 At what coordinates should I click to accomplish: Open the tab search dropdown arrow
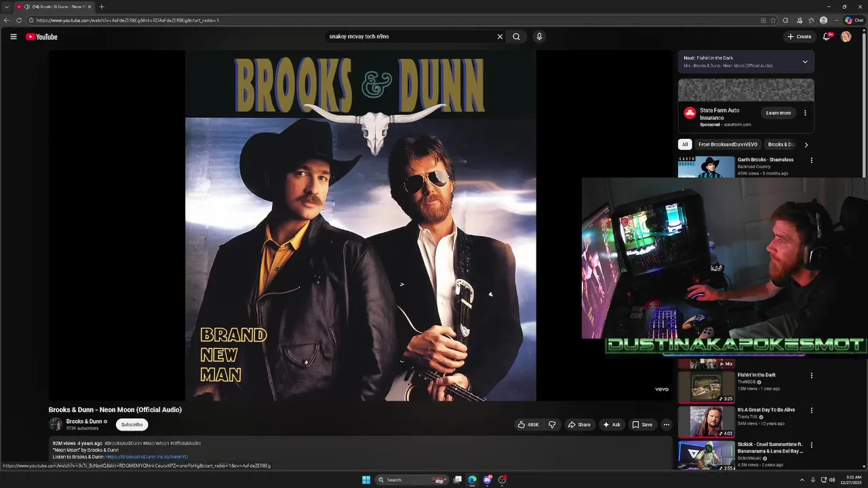6,7
